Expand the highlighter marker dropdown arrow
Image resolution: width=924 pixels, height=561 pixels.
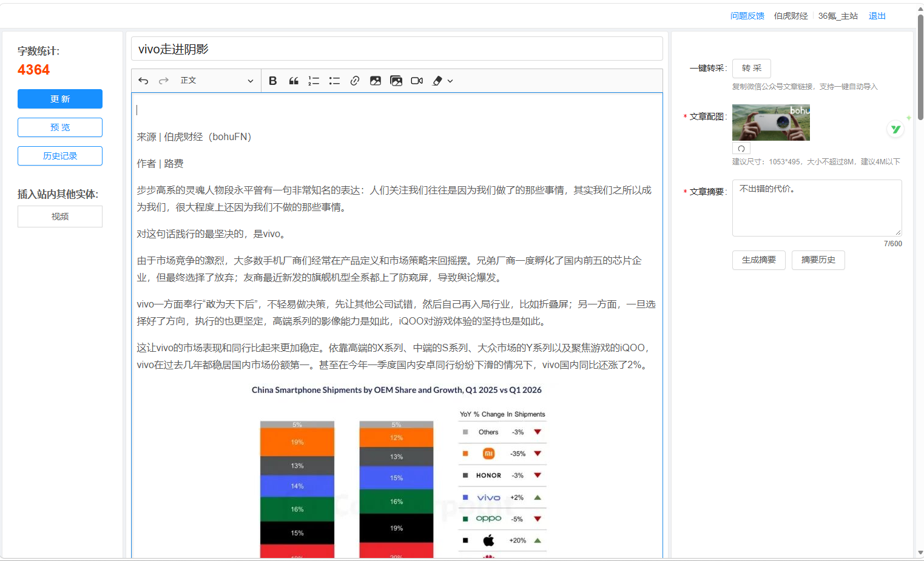(x=450, y=81)
